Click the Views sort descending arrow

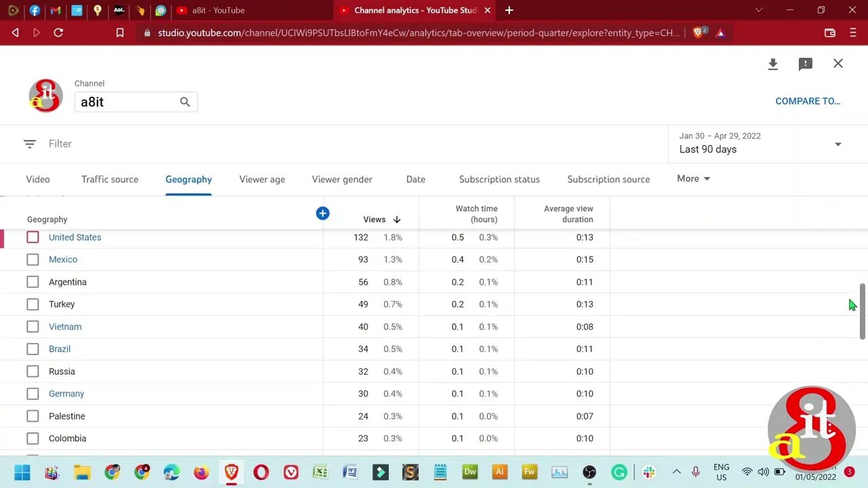coord(397,220)
